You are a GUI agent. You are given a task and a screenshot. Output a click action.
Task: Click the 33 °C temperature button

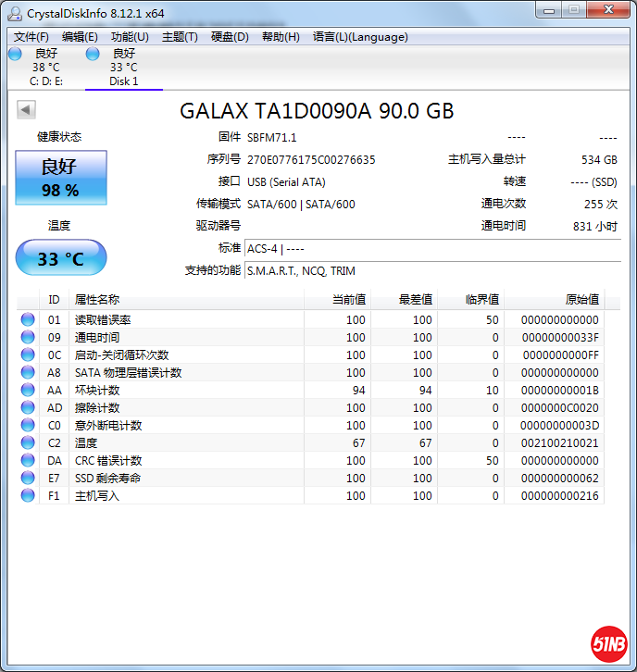[x=61, y=258]
